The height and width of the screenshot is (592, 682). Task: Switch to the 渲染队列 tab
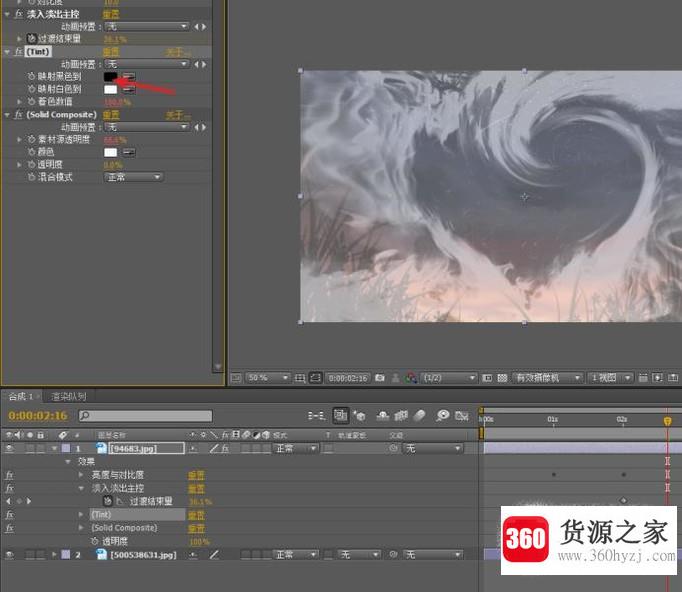tap(68, 396)
